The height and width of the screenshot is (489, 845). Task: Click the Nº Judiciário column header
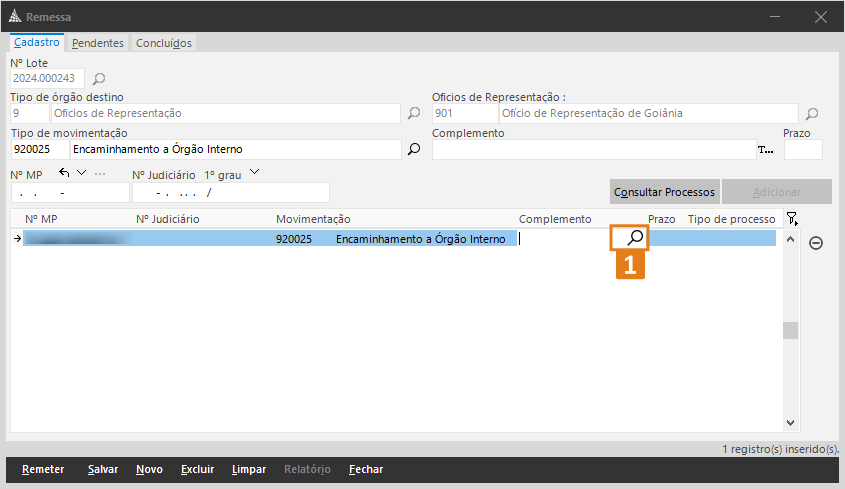[x=168, y=219]
